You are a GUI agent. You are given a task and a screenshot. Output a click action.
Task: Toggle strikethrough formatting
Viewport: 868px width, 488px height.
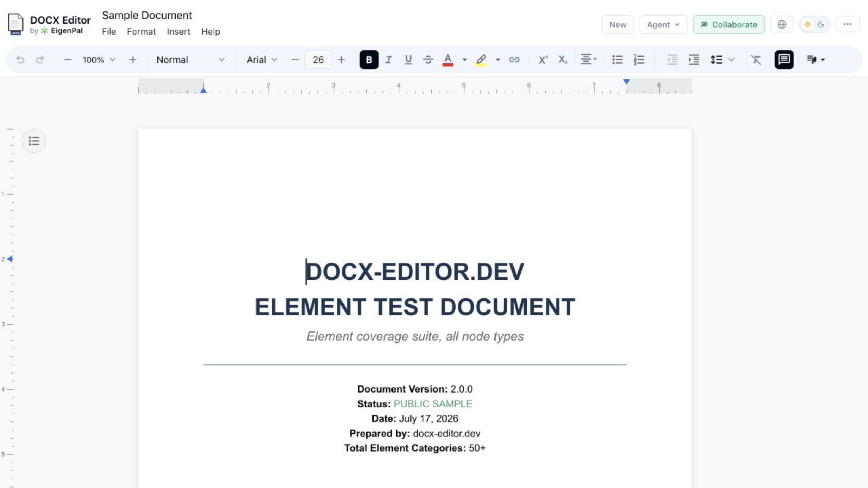(x=428, y=60)
